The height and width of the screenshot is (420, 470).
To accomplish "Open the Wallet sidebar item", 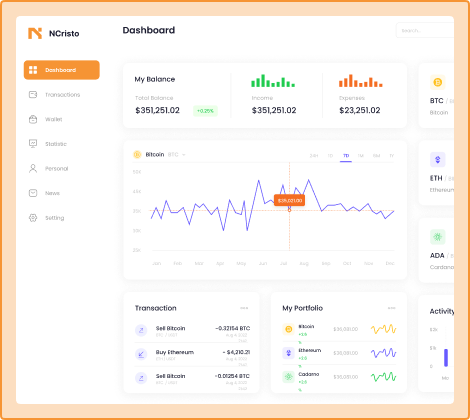I will pyautogui.click(x=46, y=119).
